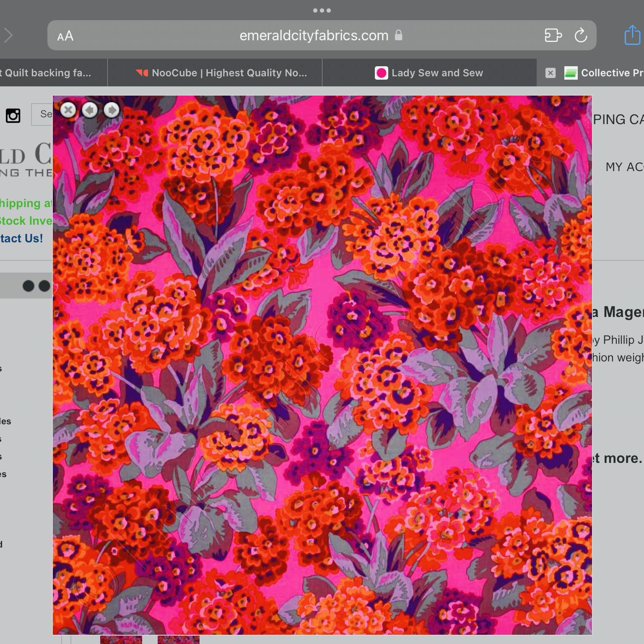Tap the extensions icon in address bar
The image size is (644, 644).
pyautogui.click(x=553, y=35)
